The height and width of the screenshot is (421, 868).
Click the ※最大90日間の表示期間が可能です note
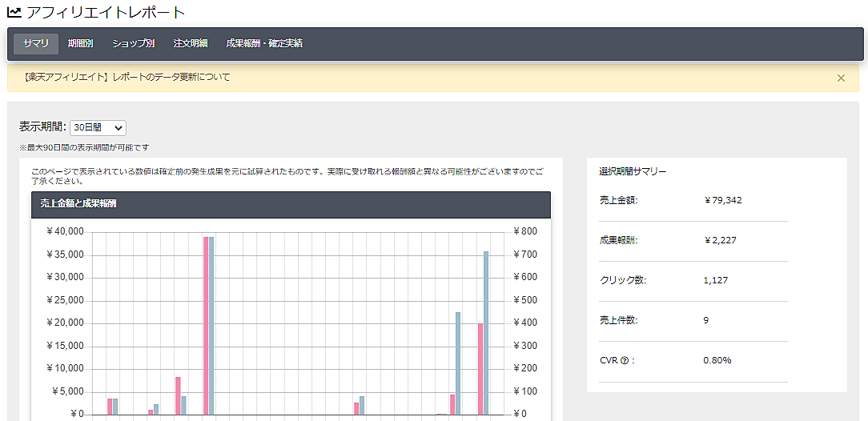(84, 148)
